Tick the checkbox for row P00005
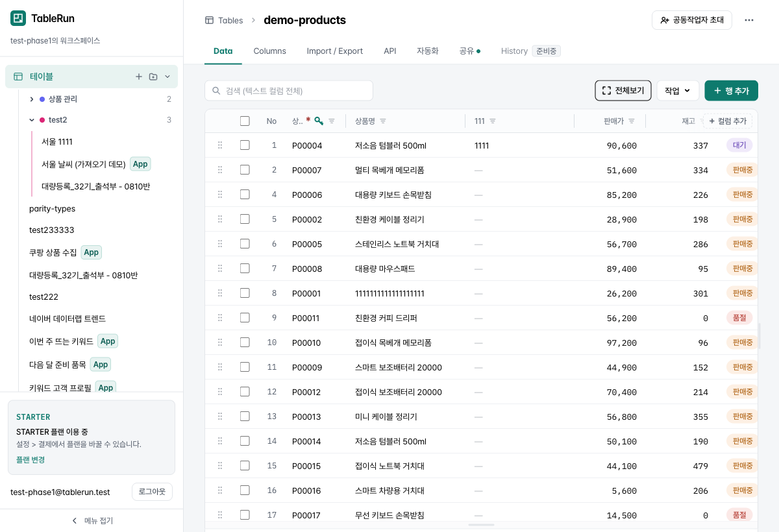This screenshot has height=532, width=779. pos(245,244)
